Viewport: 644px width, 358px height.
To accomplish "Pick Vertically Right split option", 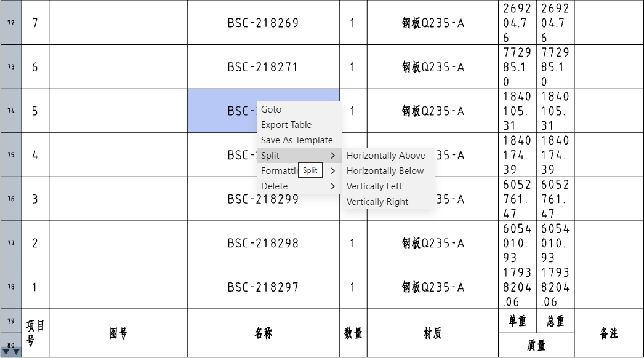I will click(377, 202).
